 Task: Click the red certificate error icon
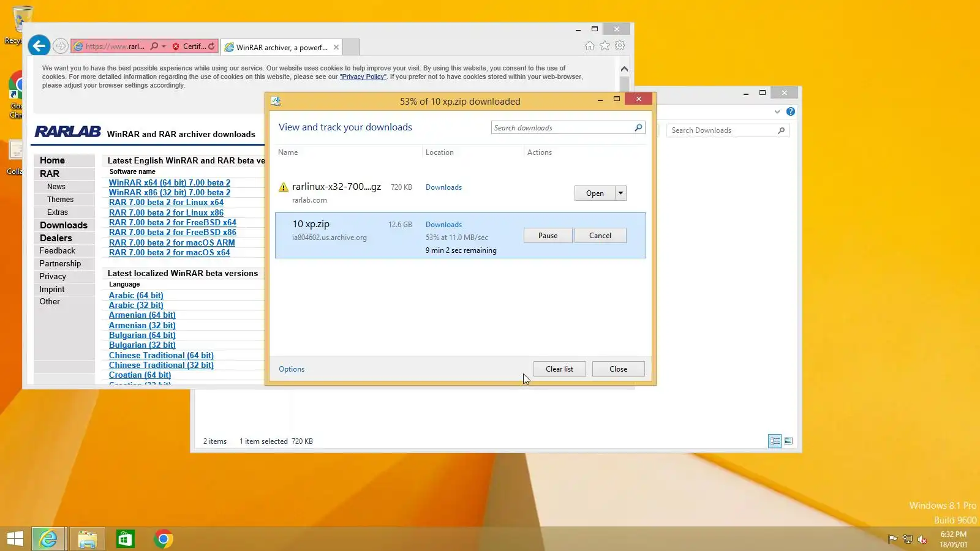176,47
